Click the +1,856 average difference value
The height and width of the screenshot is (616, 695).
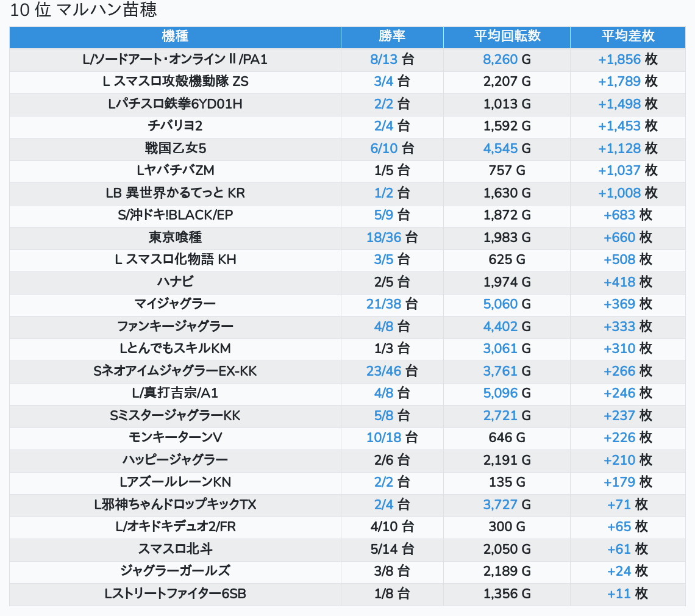point(619,59)
